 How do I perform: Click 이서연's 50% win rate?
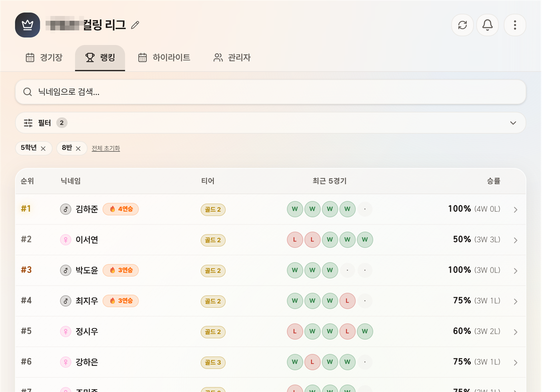(x=462, y=239)
